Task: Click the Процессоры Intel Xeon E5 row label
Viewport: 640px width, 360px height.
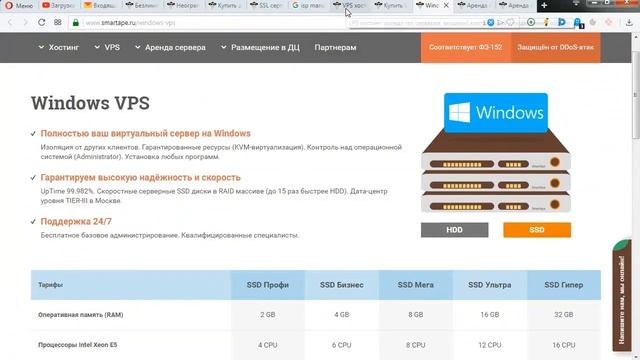Action: [78, 345]
